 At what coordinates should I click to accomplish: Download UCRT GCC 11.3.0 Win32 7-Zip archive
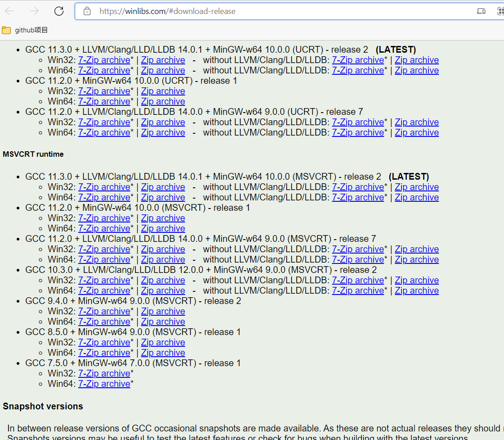(104, 60)
